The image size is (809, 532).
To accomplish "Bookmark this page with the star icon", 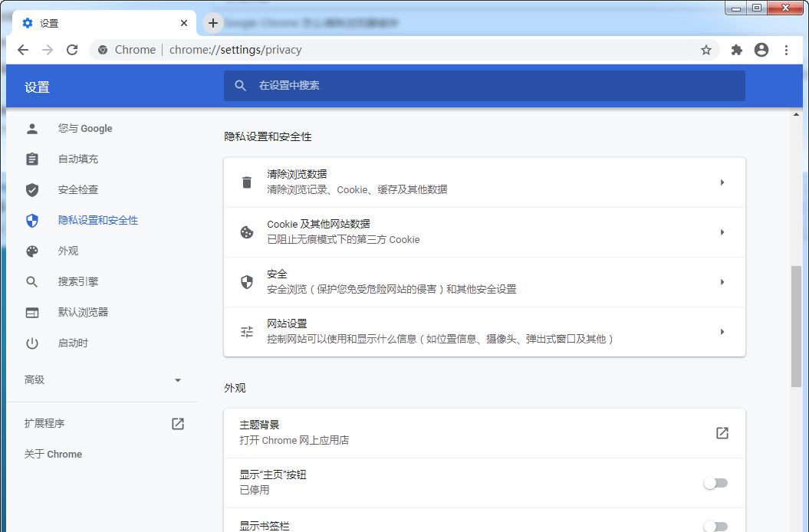I will click(x=705, y=50).
